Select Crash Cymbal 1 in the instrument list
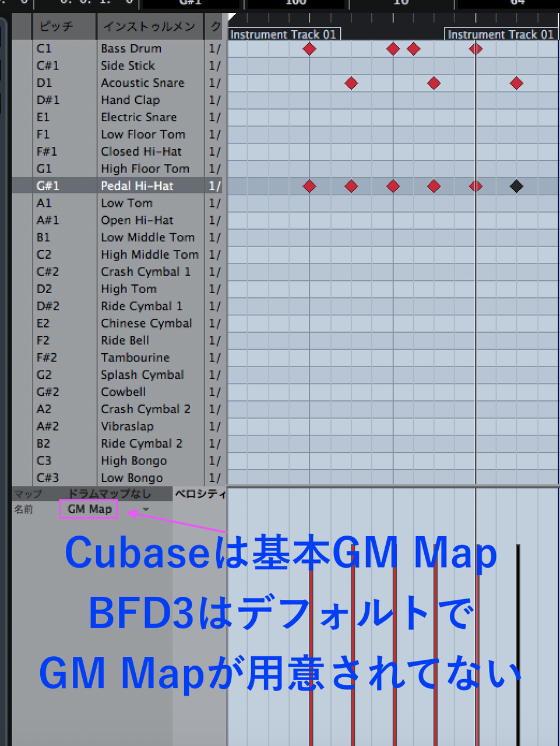Image resolution: width=560 pixels, height=746 pixels. click(146, 272)
